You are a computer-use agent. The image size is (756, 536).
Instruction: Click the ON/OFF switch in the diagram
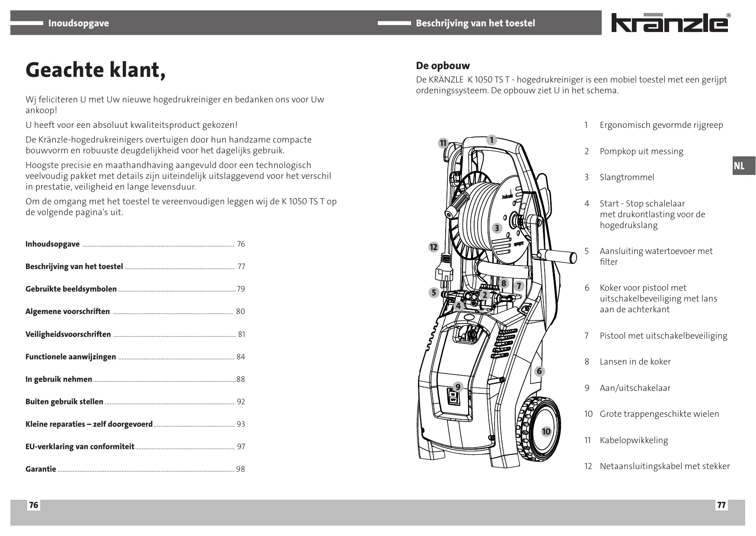[453, 397]
